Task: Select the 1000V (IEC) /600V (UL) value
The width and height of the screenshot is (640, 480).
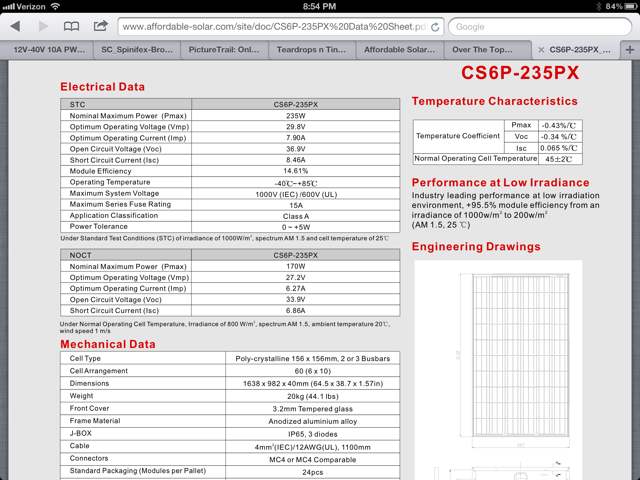Action: point(296,194)
